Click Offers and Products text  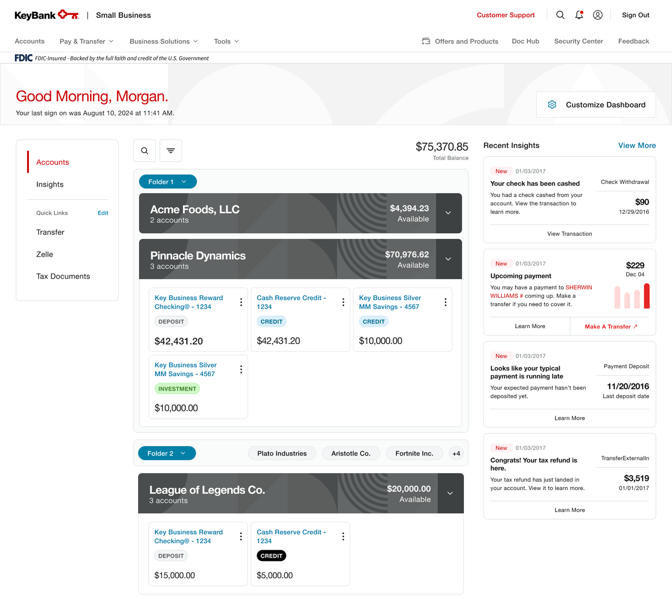tap(466, 41)
